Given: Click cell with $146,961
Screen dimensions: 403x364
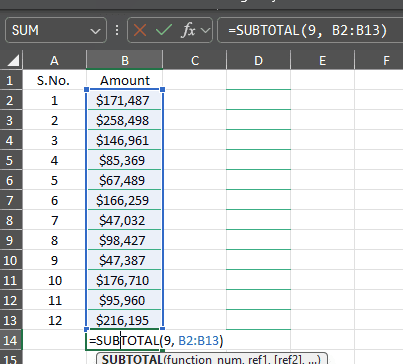Looking at the screenshot, I should pyautogui.click(x=125, y=140).
